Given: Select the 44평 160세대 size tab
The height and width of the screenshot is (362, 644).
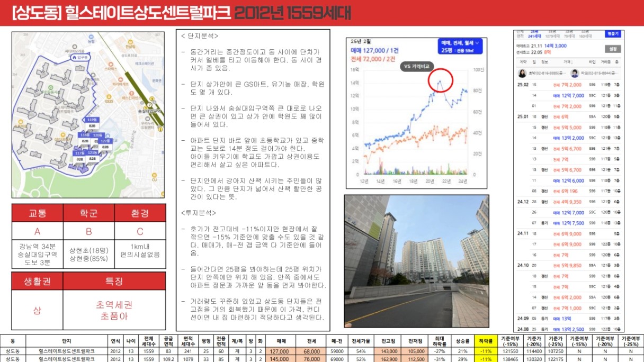Looking at the screenshot, I should pos(585,34).
